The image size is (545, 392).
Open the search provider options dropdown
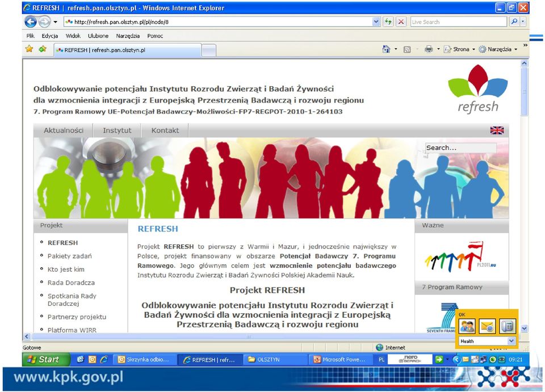point(523,22)
